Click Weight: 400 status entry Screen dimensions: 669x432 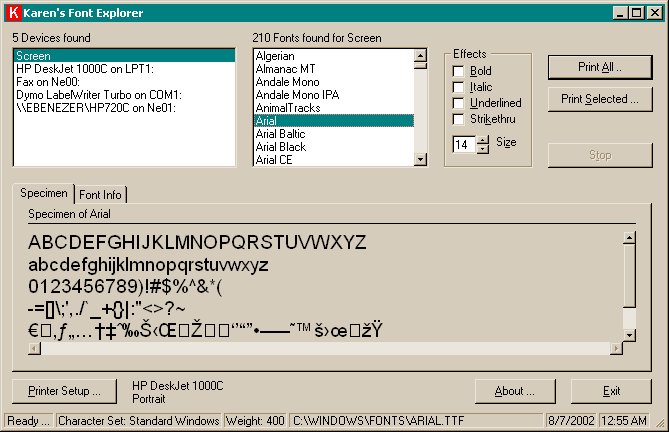coord(255,421)
